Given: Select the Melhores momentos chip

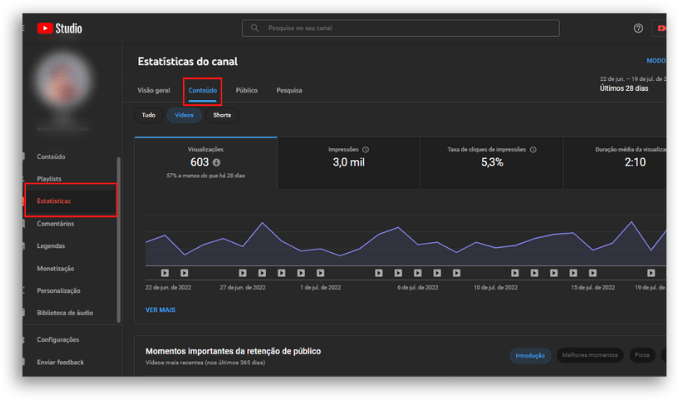Looking at the screenshot, I should (590, 355).
